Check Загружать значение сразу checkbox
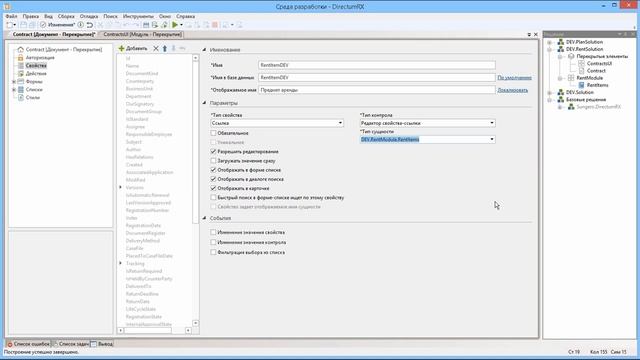 click(213, 161)
